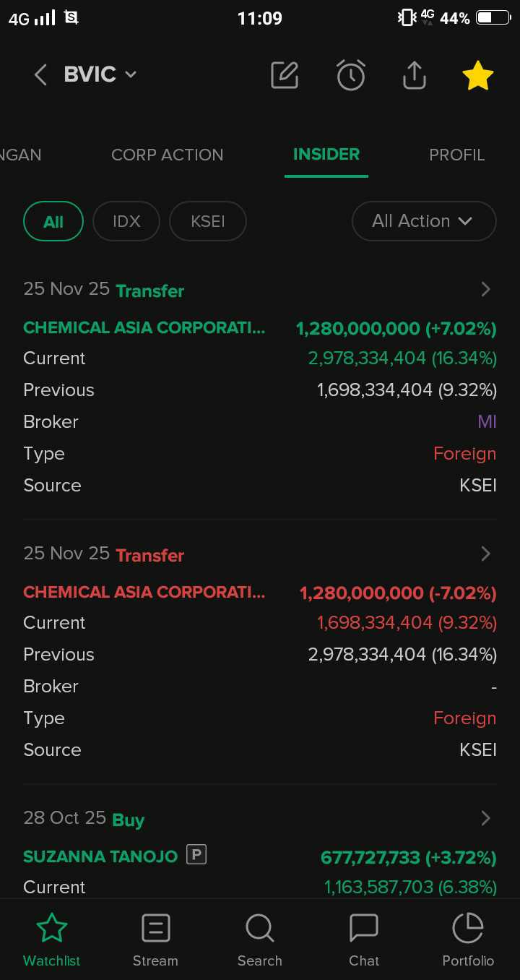Tap the purple MI broker link

(487, 421)
